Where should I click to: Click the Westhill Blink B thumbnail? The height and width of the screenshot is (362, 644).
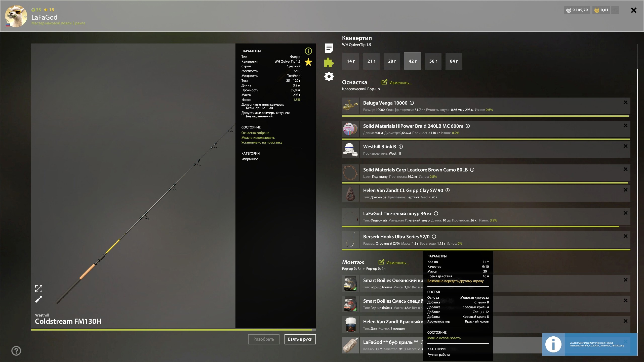click(x=350, y=150)
